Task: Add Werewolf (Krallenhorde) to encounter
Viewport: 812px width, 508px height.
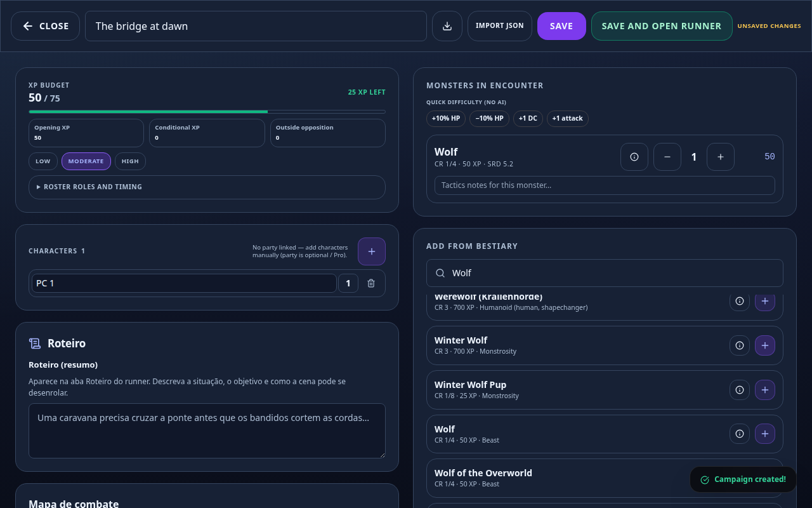Action: point(765,302)
